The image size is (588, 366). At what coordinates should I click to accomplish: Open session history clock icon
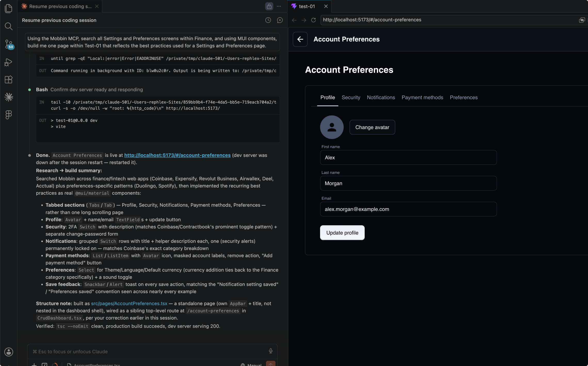tap(268, 20)
